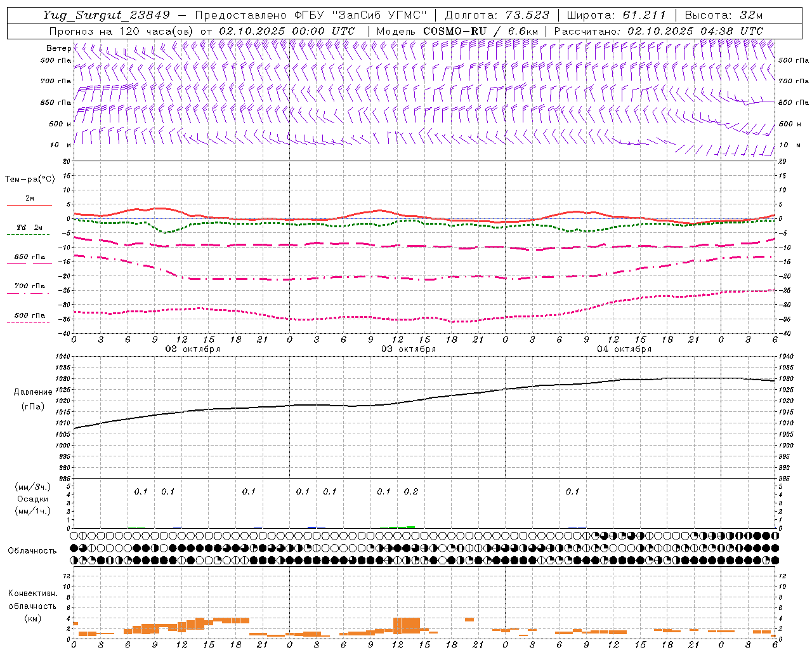Select the "Долгота: 73.523" header text

tap(497, 15)
